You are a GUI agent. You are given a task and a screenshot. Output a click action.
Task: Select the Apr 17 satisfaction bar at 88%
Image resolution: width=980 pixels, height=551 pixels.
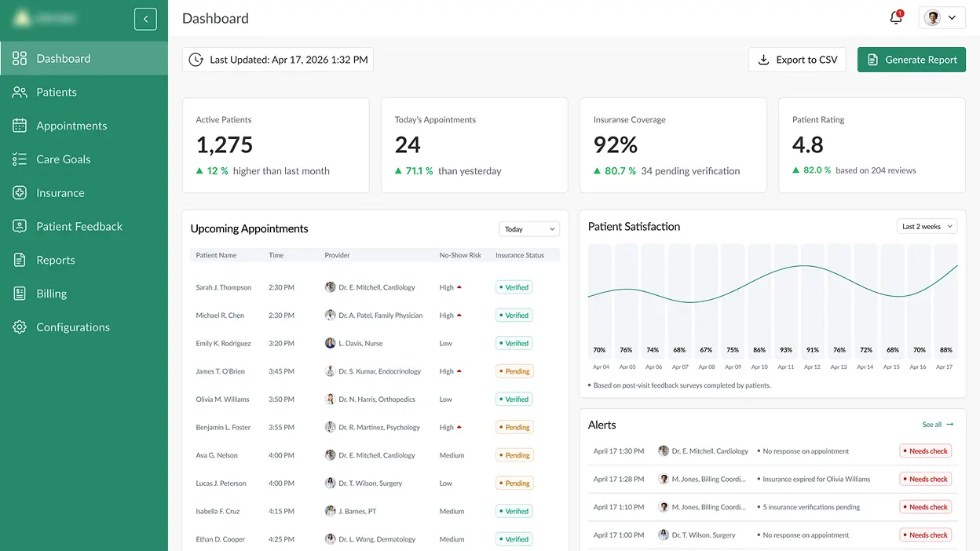(x=945, y=301)
